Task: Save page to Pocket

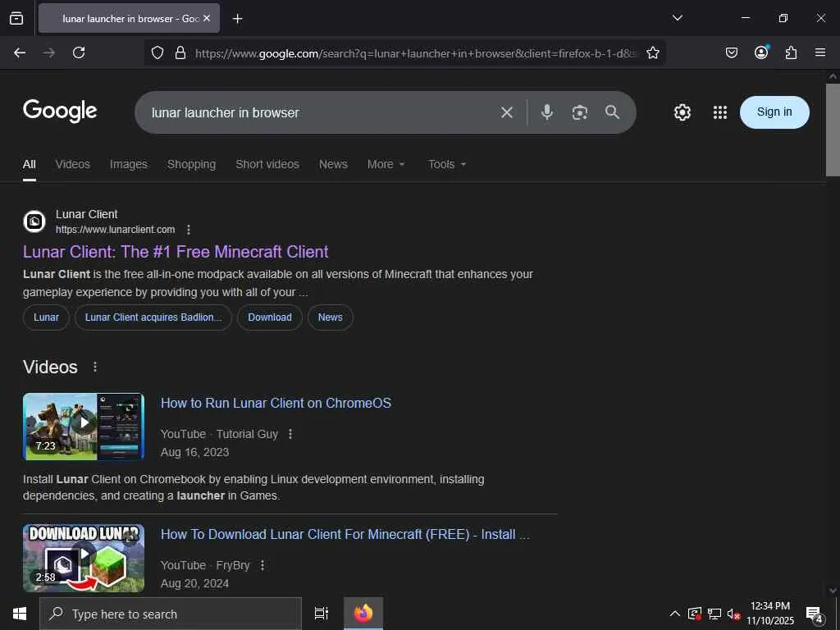Action: (x=731, y=52)
